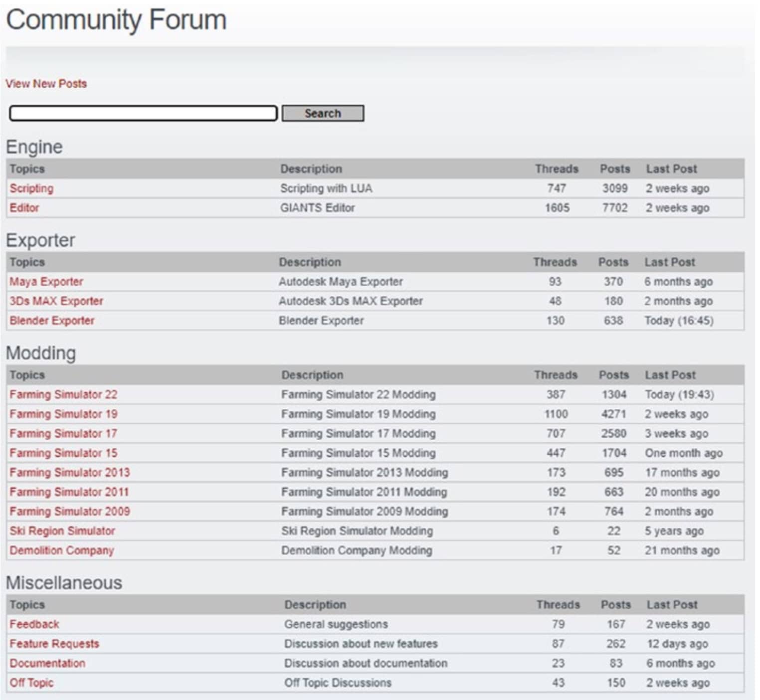Click the 'GIANTS Editor' description text

click(x=317, y=208)
